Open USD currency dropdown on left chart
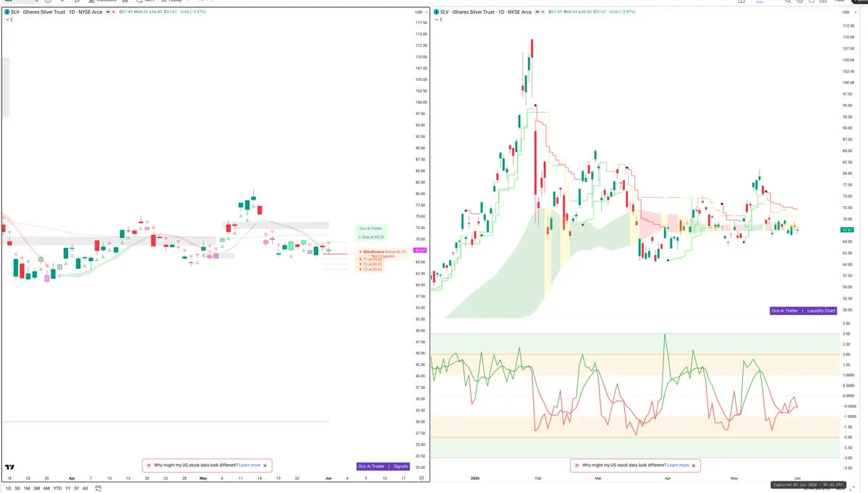The width and height of the screenshot is (868, 493). [x=420, y=12]
